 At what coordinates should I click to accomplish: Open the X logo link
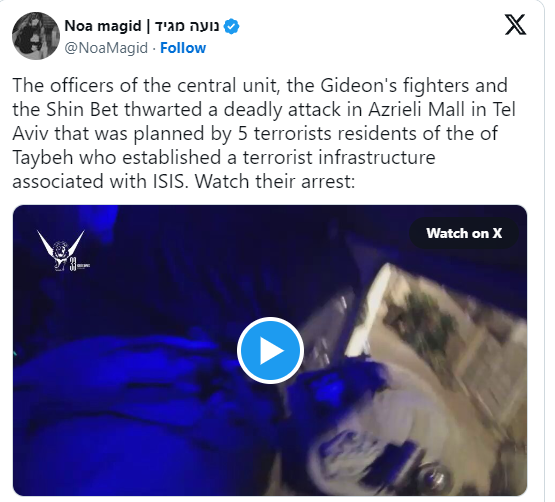tap(515, 25)
